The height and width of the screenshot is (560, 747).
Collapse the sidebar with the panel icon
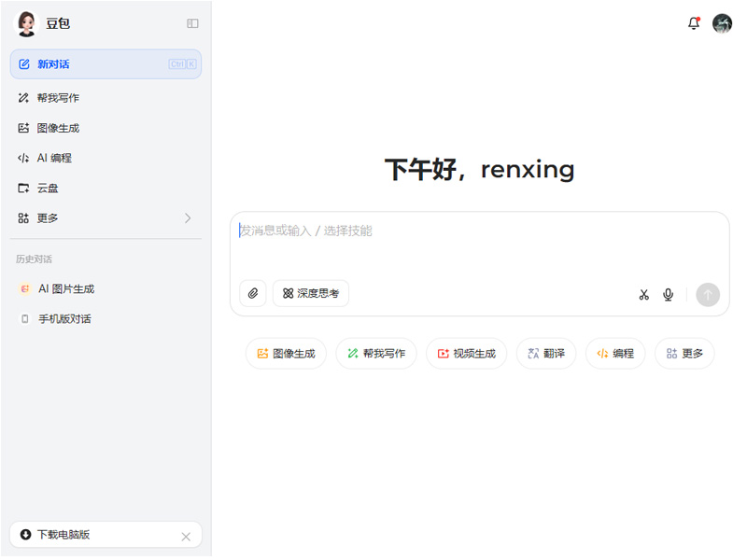(192, 23)
